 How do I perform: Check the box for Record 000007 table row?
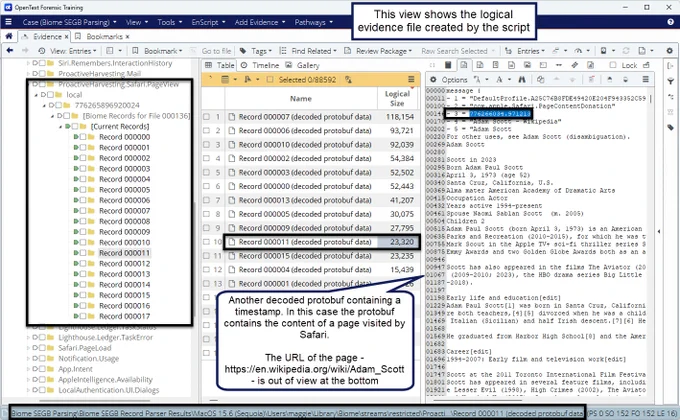coord(206,117)
